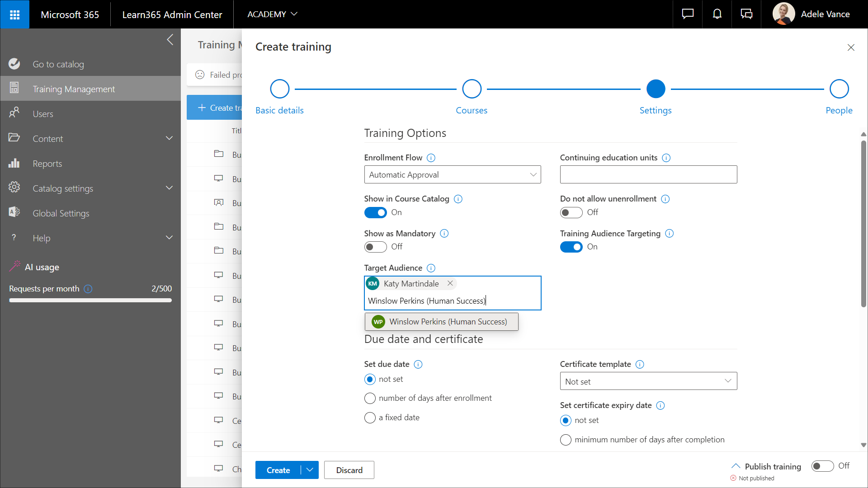Click the Discard button
The height and width of the screenshot is (488, 868).
[349, 470]
